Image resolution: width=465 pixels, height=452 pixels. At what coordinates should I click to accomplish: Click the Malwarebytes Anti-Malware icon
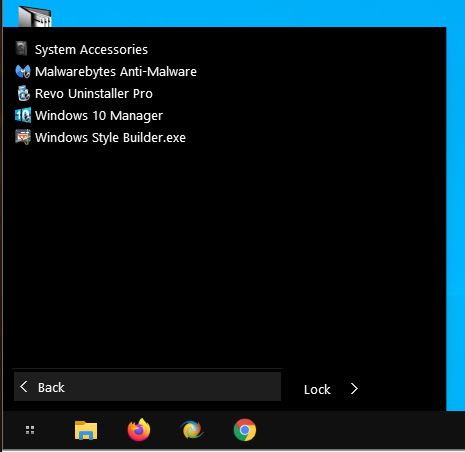coord(23,71)
